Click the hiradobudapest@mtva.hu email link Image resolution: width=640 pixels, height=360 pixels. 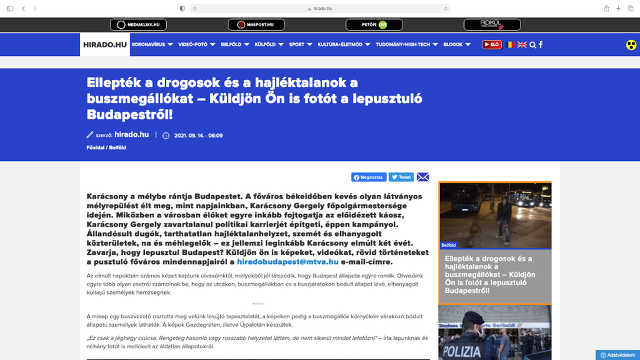[288, 262]
